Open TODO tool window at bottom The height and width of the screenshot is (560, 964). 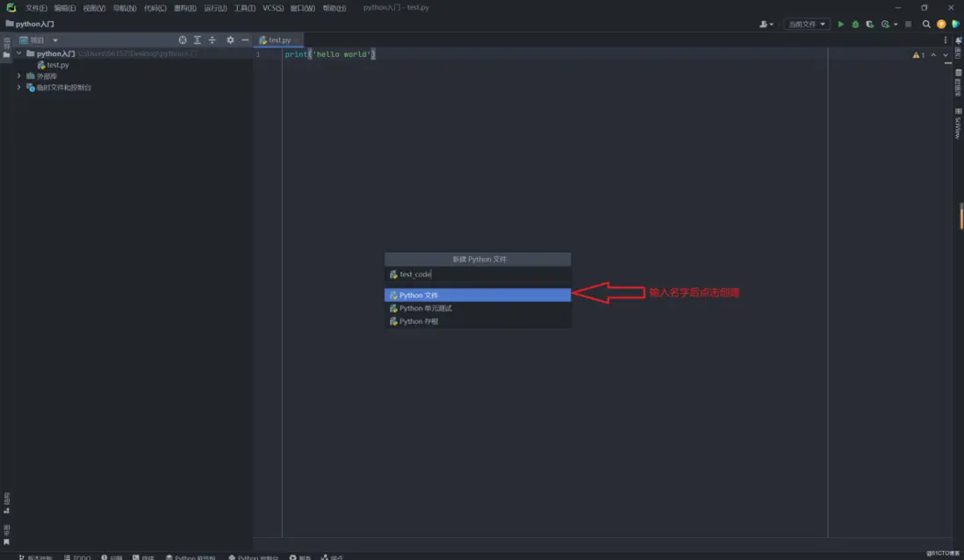coord(77,556)
